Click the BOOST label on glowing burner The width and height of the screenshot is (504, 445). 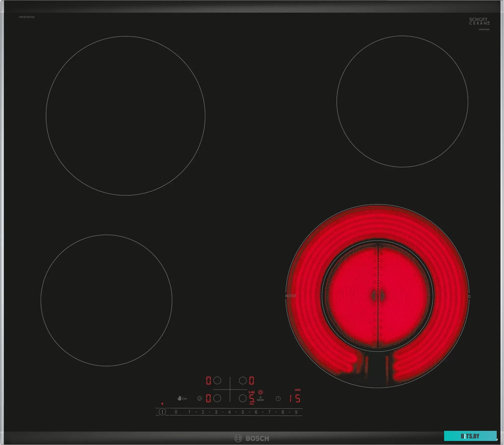[290, 296]
